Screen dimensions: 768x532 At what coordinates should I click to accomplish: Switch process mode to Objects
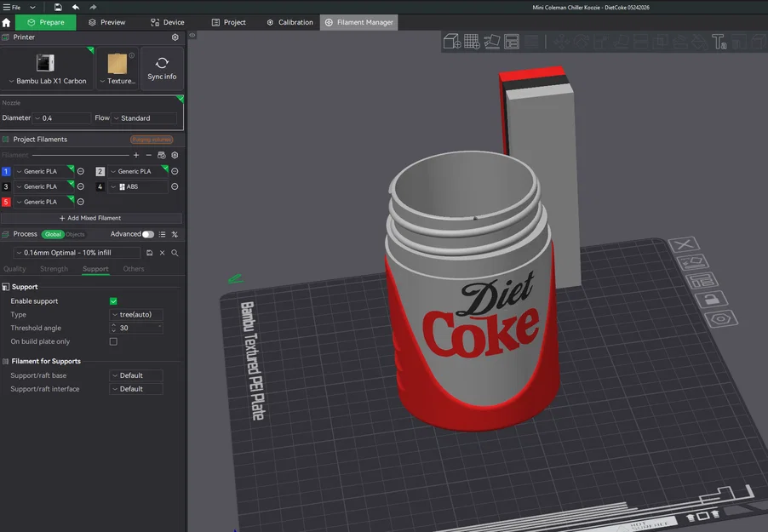pyautogui.click(x=75, y=234)
